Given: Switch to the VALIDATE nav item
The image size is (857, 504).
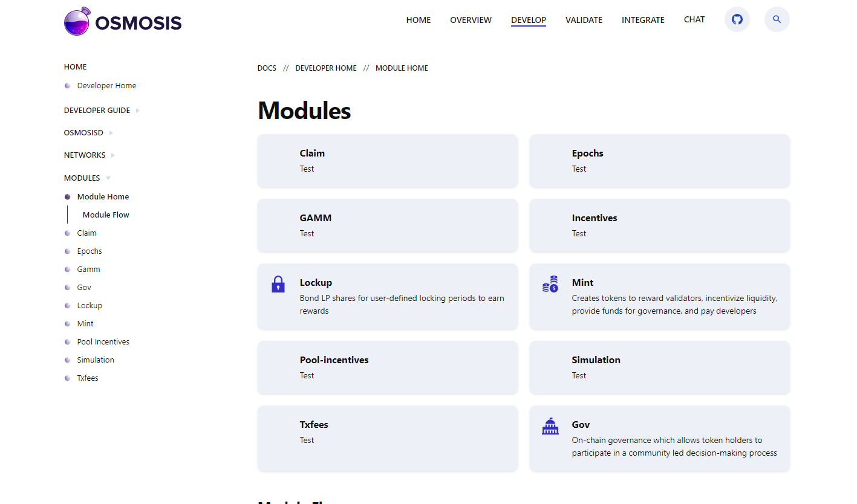Looking at the screenshot, I should (584, 20).
